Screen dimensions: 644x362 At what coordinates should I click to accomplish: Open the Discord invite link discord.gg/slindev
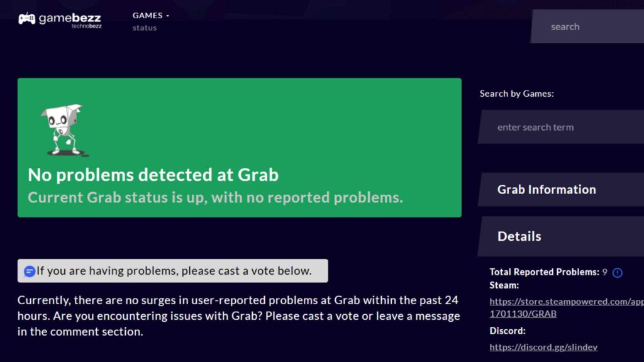(543, 346)
